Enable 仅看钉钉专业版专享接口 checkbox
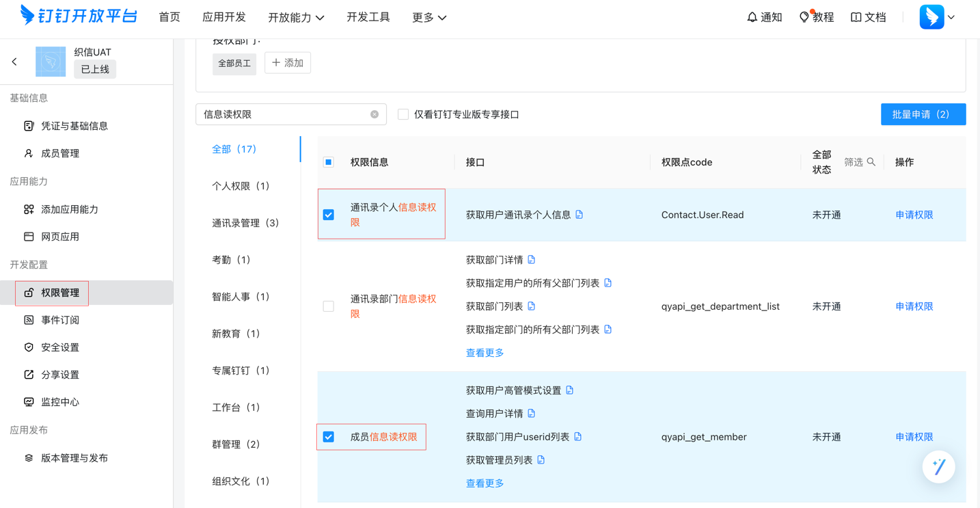980x508 pixels. point(403,114)
